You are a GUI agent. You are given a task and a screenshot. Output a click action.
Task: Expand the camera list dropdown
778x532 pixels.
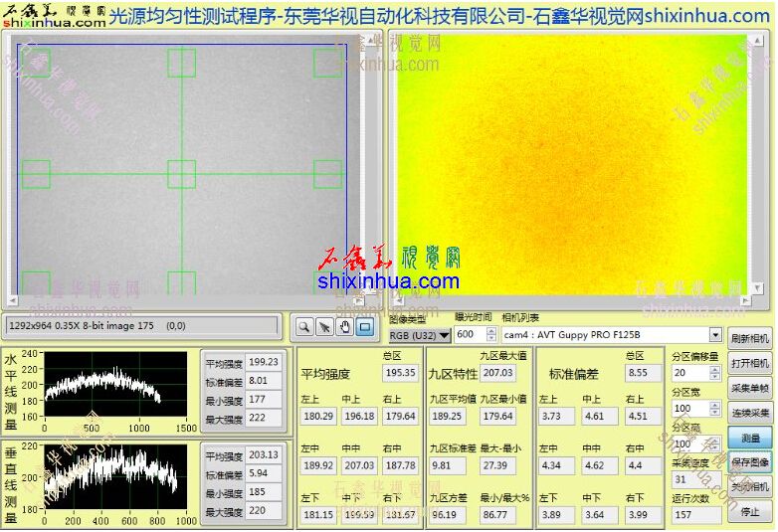[x=714, y=335]
